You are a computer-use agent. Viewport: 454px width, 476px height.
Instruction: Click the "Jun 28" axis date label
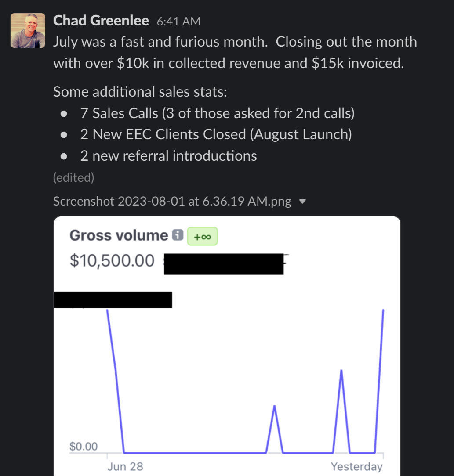[x=125, y=466]
